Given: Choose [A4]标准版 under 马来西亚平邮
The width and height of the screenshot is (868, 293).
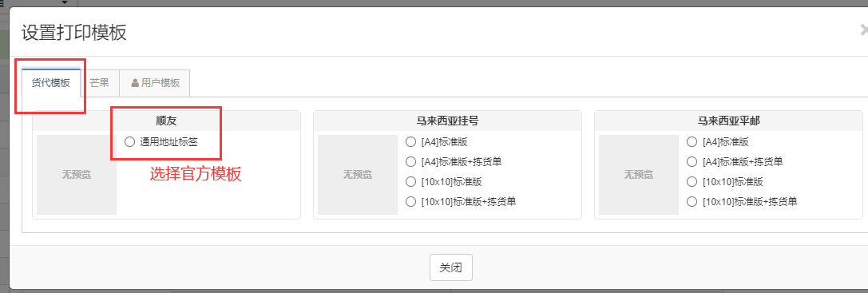Looking at the screenshot, I should coord(692,142).
